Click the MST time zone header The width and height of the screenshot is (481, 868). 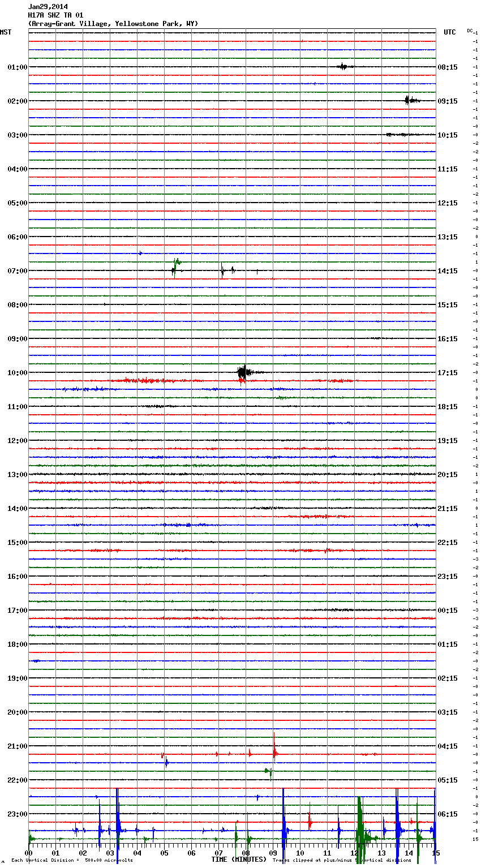pos(6,32)
